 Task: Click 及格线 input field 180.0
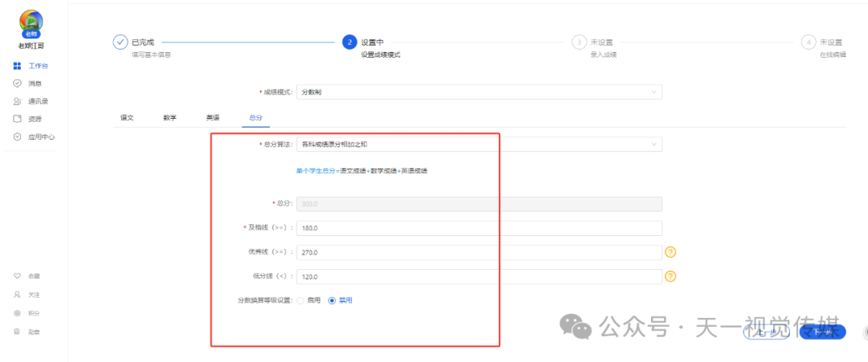pyautogui.click(x=479, y=228)
